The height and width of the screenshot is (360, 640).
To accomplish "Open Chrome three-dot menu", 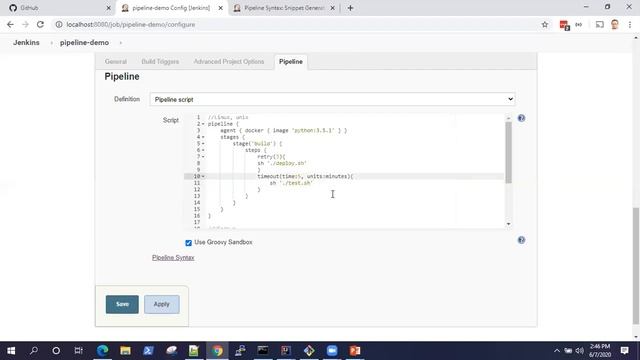I will click(x=630, y=24).
